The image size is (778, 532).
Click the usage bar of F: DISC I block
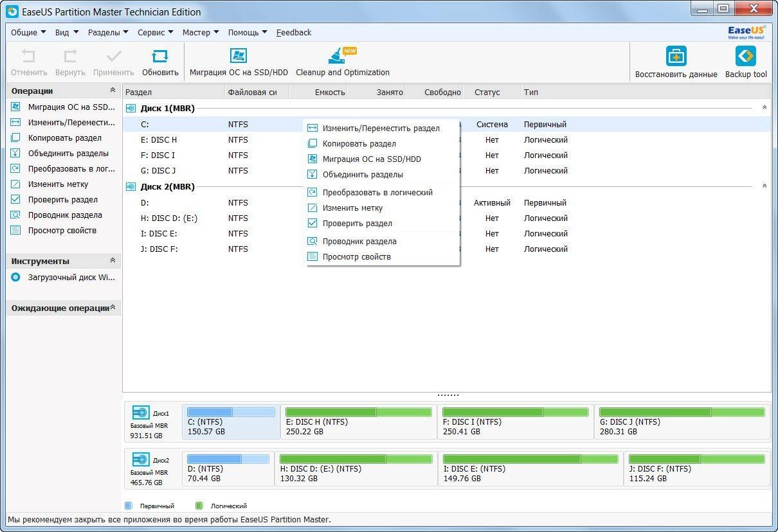pyautogui.click(x=516, y=412)
